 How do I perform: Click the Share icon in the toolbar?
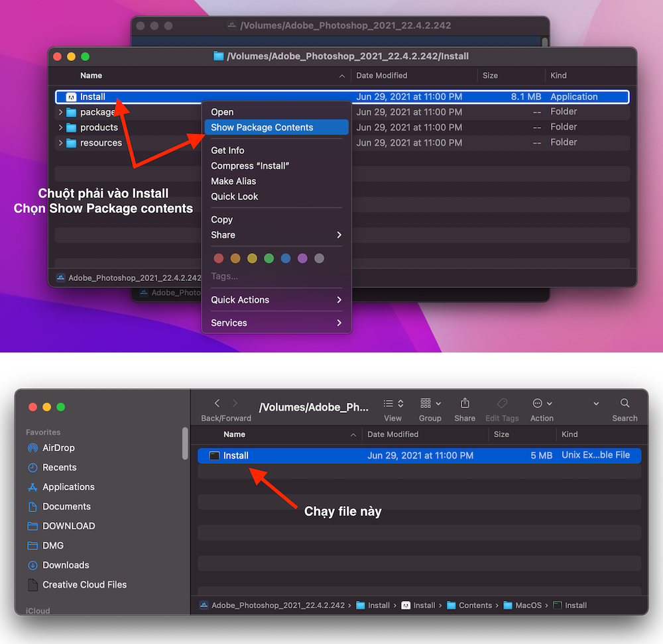click(464, 403)
